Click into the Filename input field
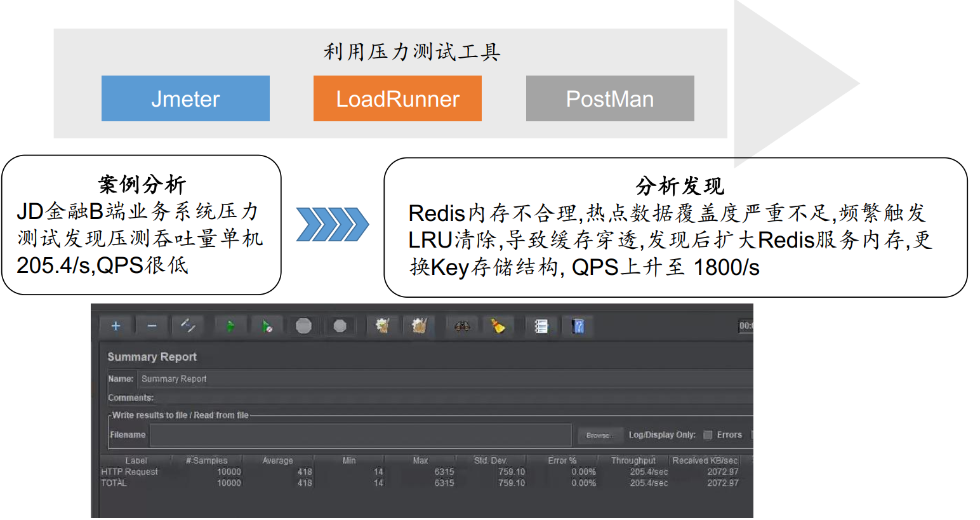The height and width of the screenshot is (520, 980). (x=361, y=435)
